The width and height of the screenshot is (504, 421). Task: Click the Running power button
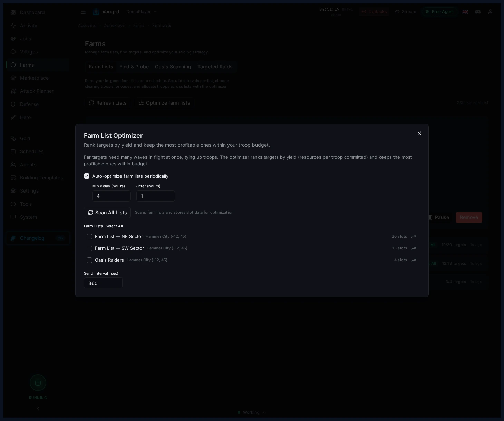pos(38,383)
